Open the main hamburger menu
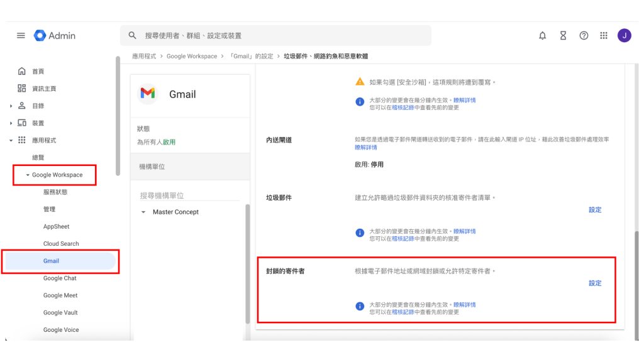 [21, 36]
